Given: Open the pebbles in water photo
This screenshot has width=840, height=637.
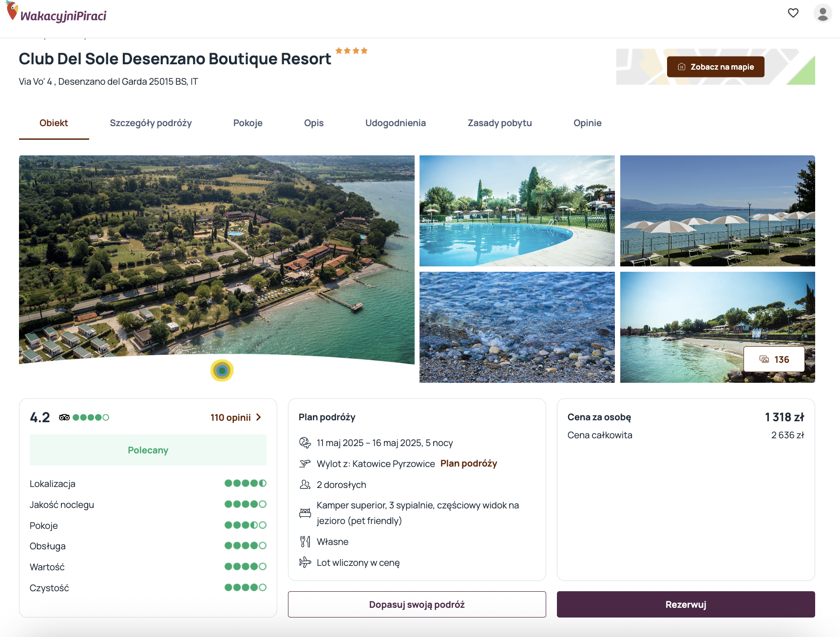Looking at the screenshot, I should (517, 327).
